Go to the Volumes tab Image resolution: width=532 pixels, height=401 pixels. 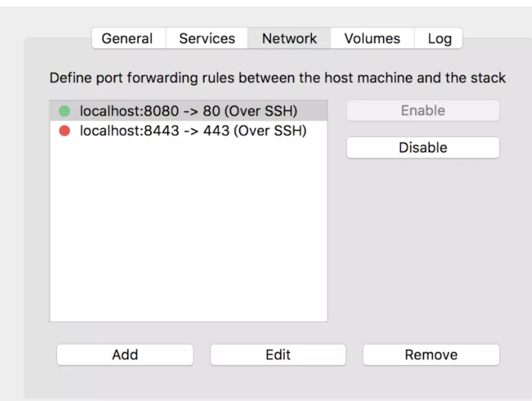[x=372, y=38]
